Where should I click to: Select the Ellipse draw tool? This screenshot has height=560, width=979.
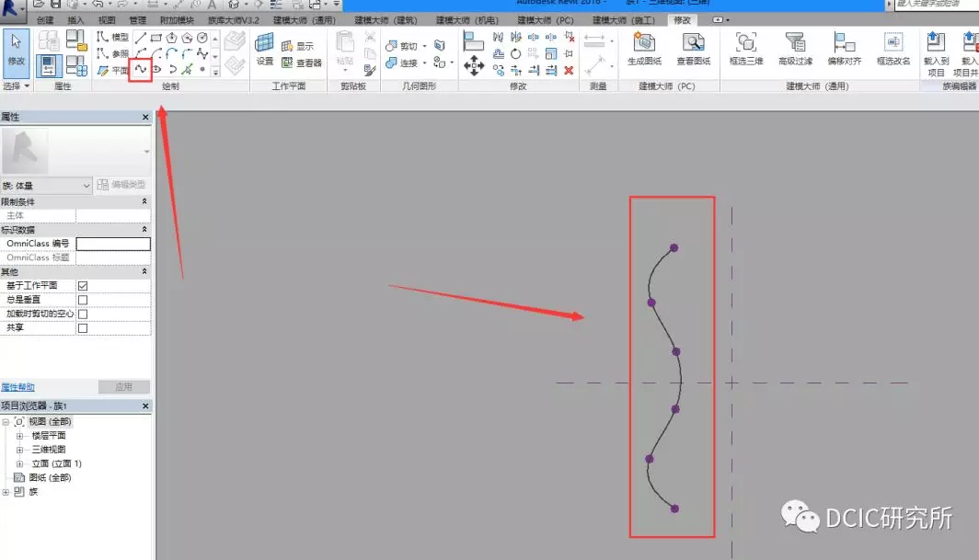click(156, 69)
